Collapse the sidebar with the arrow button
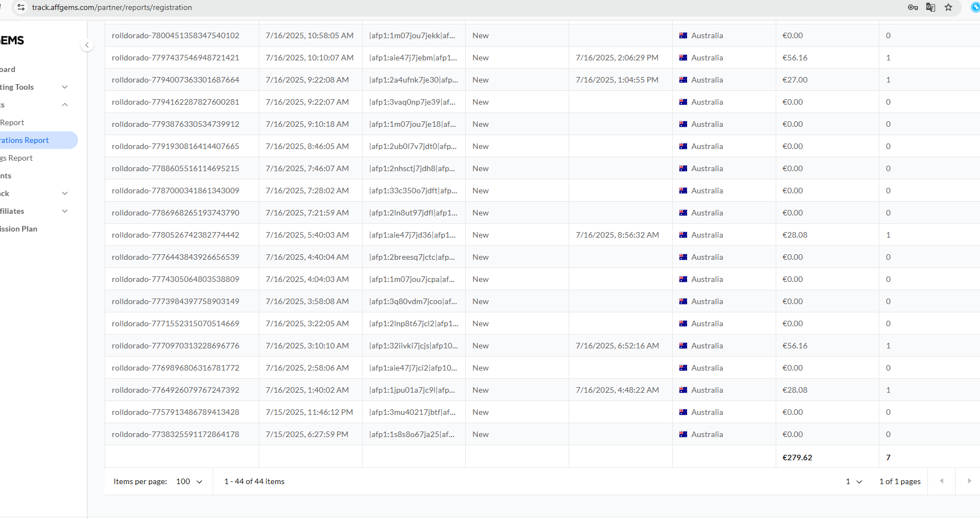Viewport: 980px width, 519px height. [x=87, y=45]
